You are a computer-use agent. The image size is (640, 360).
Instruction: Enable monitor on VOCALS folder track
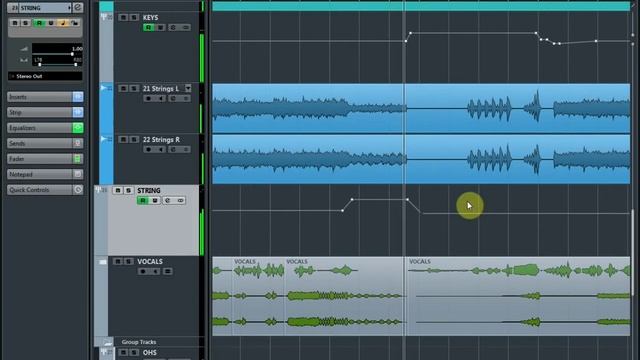155,271
